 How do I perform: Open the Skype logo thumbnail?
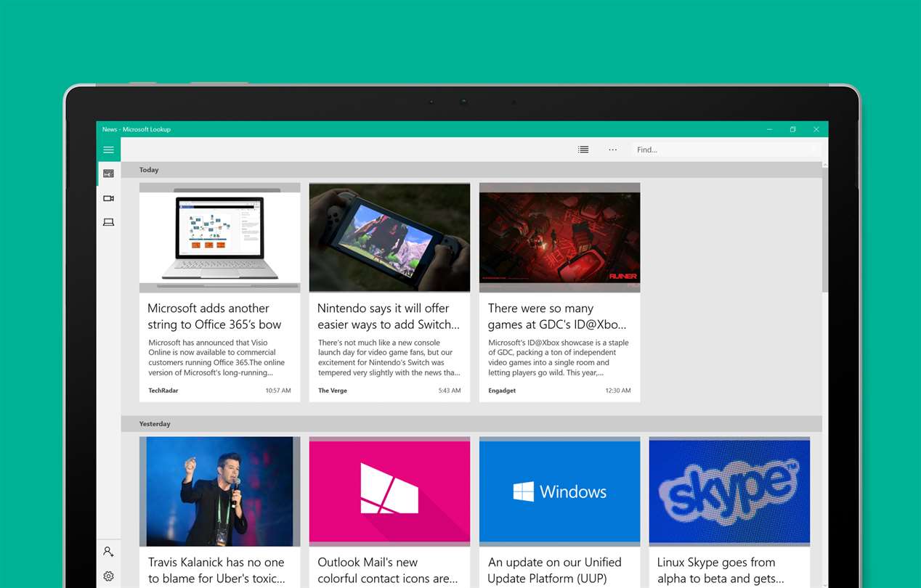729,491
